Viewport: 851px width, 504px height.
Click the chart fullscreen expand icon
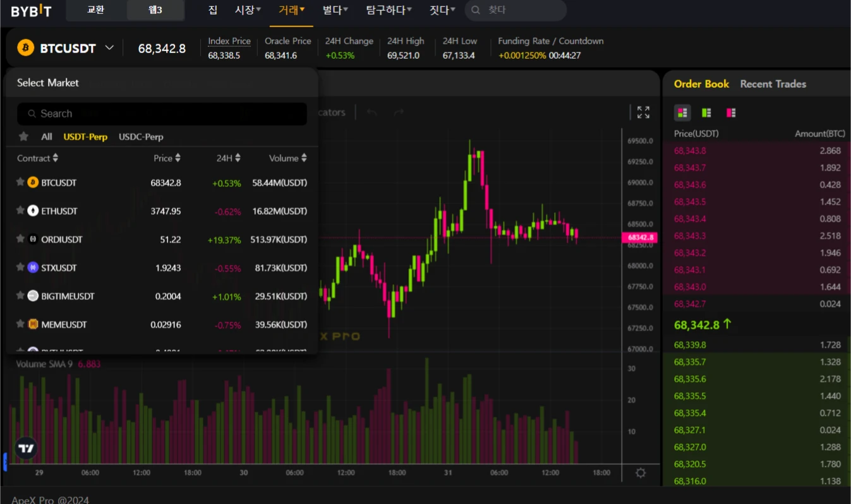[x=643, y=112]
